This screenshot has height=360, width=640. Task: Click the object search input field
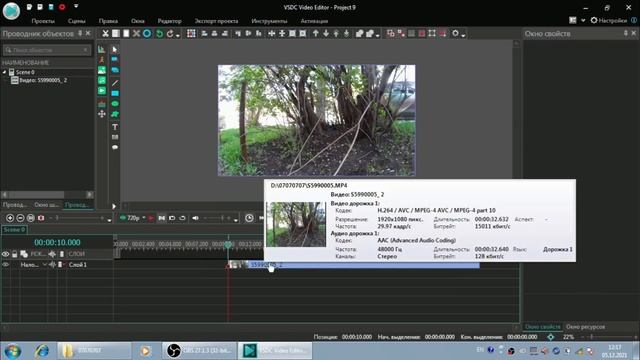[x=47, y=50]
